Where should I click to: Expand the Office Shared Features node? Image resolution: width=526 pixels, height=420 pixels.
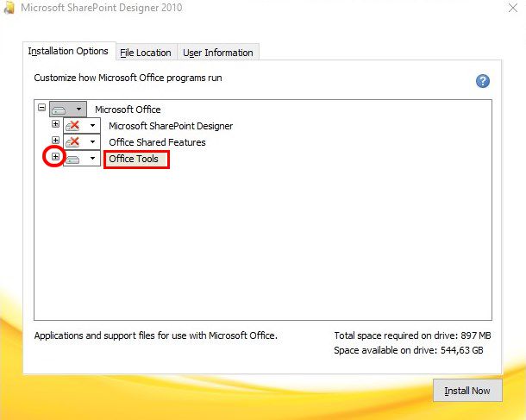pyautogui.click(x=55, y=140)
